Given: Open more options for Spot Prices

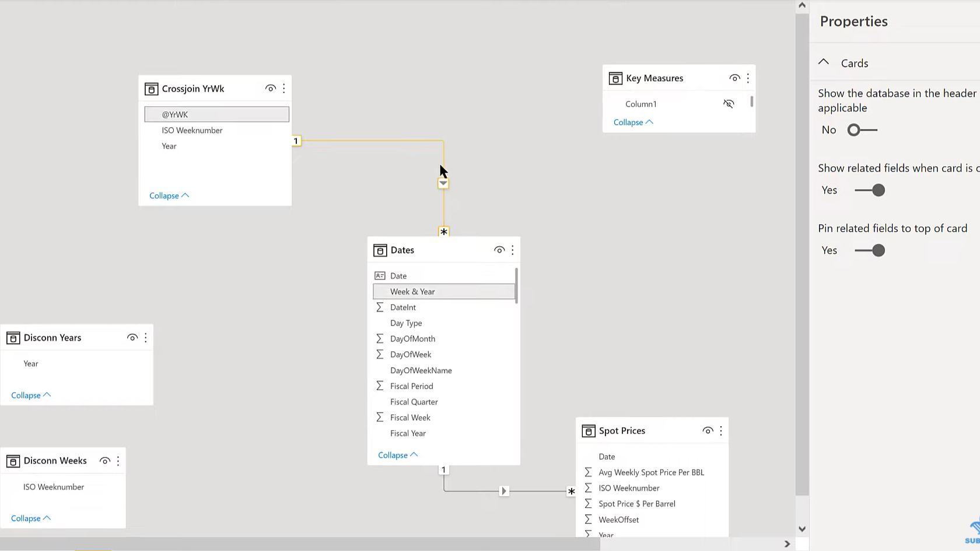Looking at the screenshot, I should (x=721, y=431).
